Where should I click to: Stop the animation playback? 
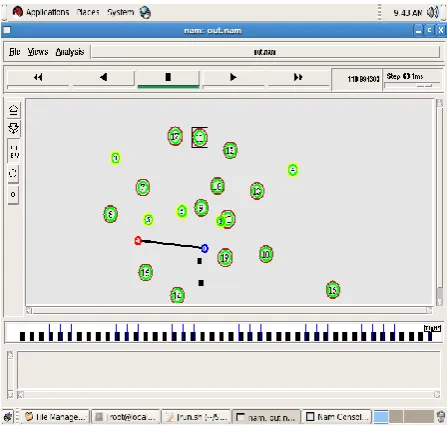coord(168,77)
